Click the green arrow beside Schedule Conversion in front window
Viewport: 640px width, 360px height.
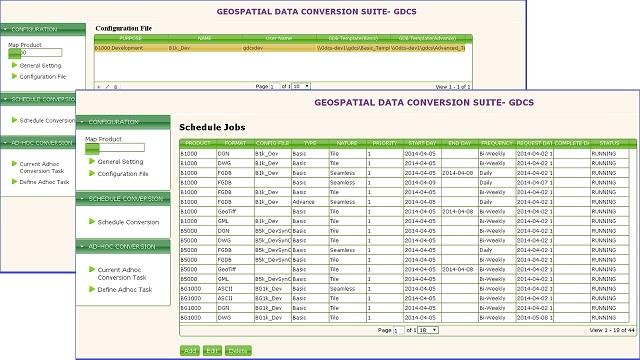click(x=92, y=221)
